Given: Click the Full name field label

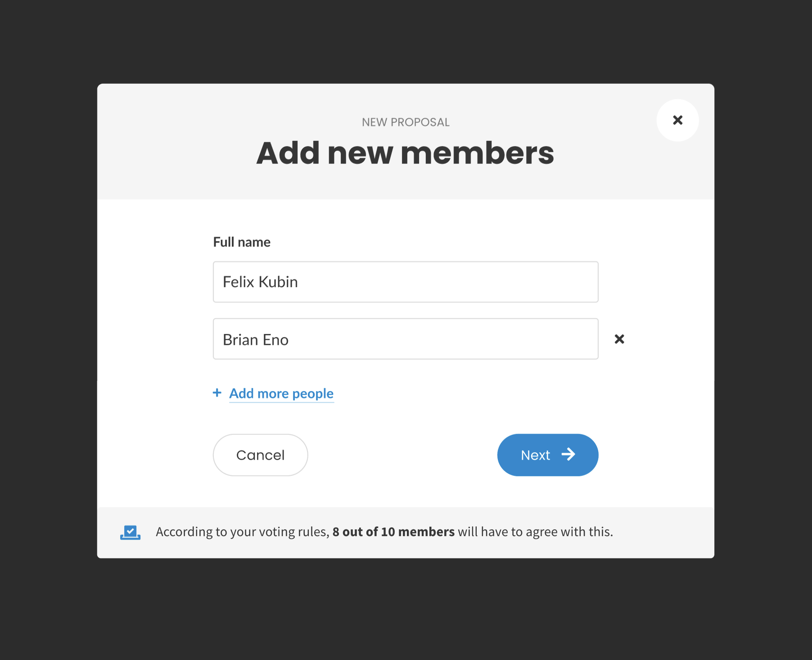Looking at the screenshot, I should tap(242, 242).
